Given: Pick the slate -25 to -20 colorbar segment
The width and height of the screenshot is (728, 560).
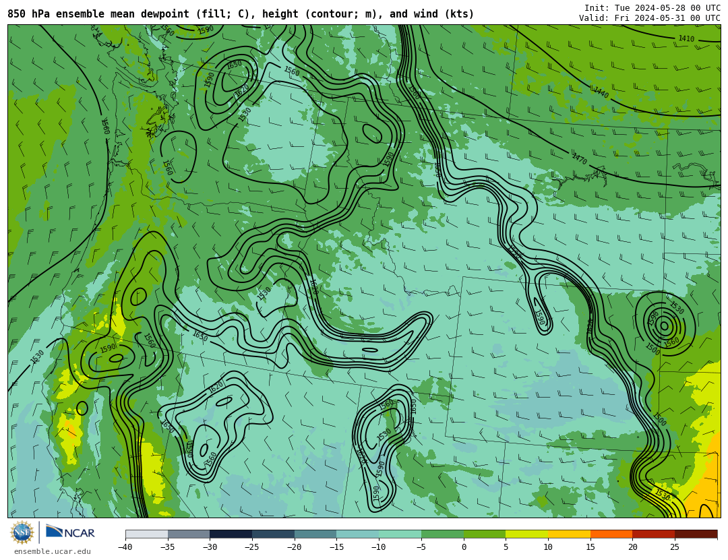Looking at the screenshot, I should click(274, 534).
